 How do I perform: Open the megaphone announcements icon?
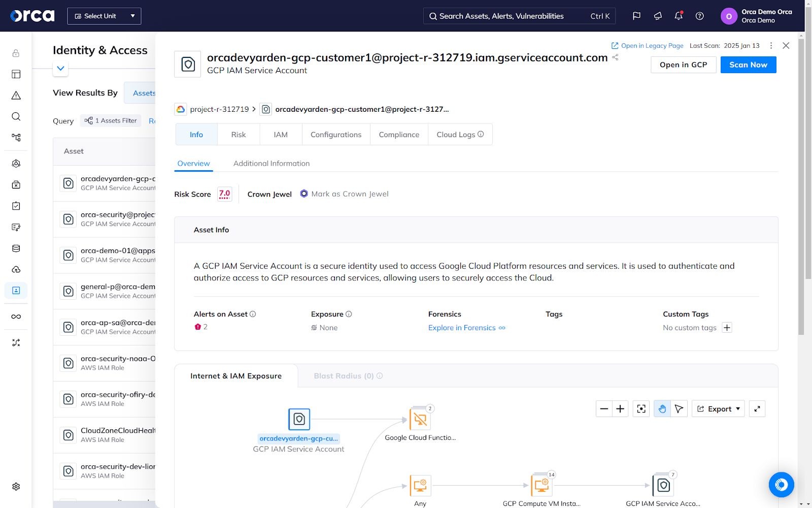[658, 16]
